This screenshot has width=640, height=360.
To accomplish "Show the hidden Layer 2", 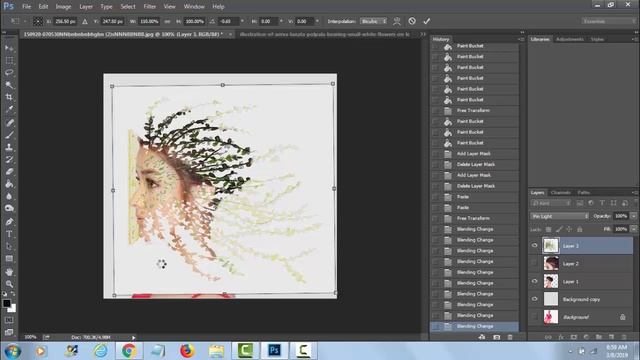I will [534, 263].
